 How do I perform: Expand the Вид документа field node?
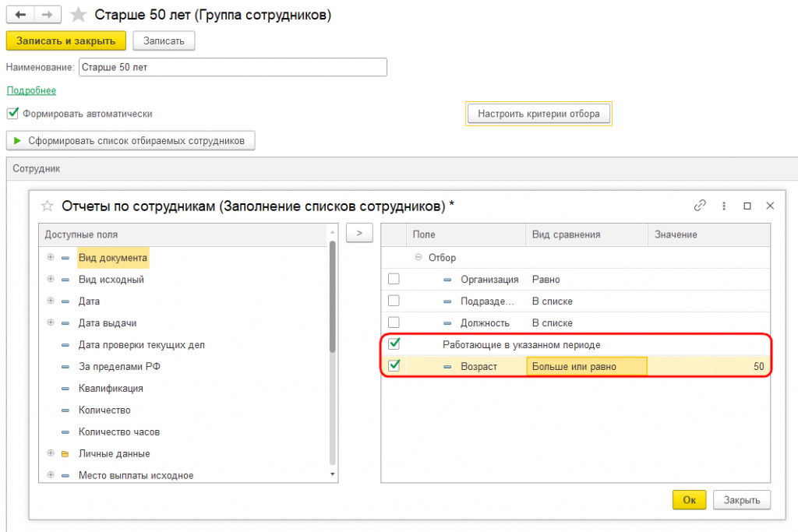(51, 257)
